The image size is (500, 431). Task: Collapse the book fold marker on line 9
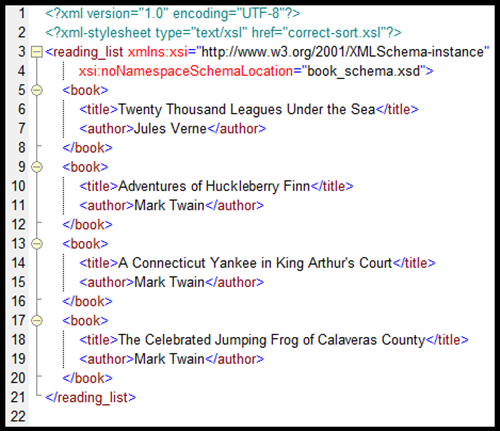(x=37, y=167)
